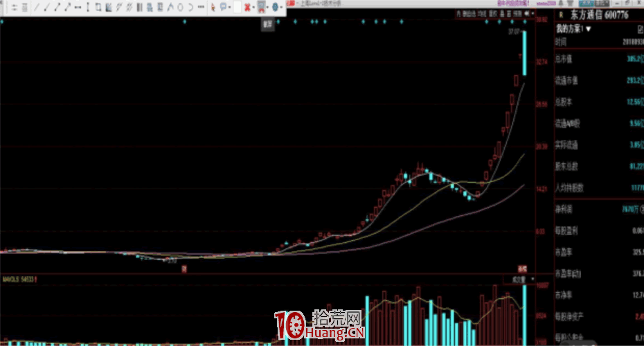Click the white blank square in toolbar
644x346 pixels.
pyautogui.click(x=237, y=7)
